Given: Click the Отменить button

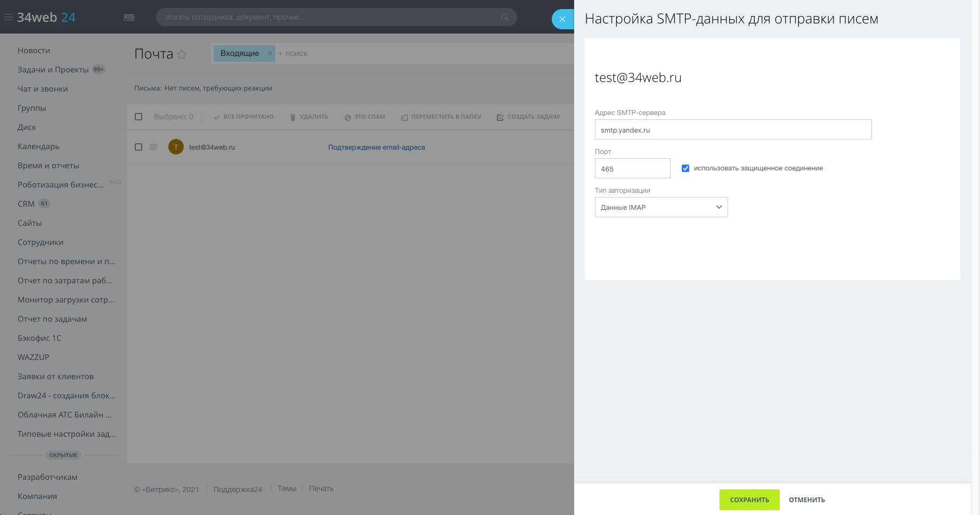Looking at the screenshot, I should pyautogui.click(x=807, y=500).
